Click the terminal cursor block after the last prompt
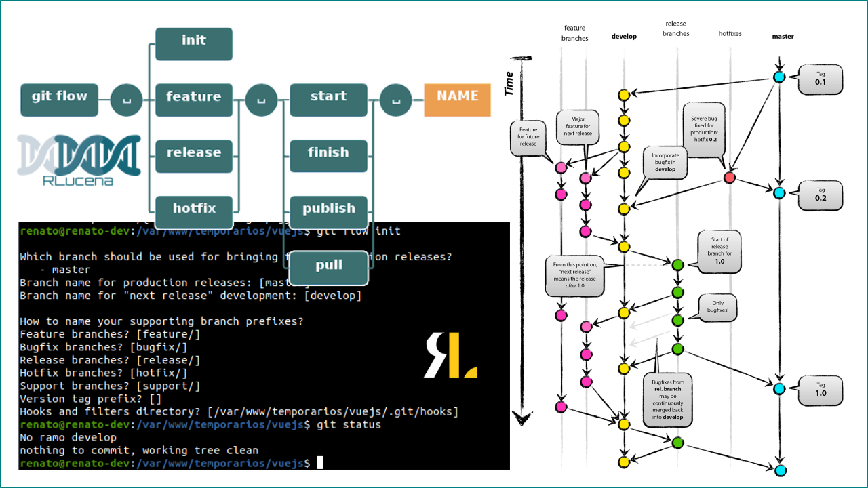This screenshot has width=868, height=488. pyautogui.click(x=320, y=463)
